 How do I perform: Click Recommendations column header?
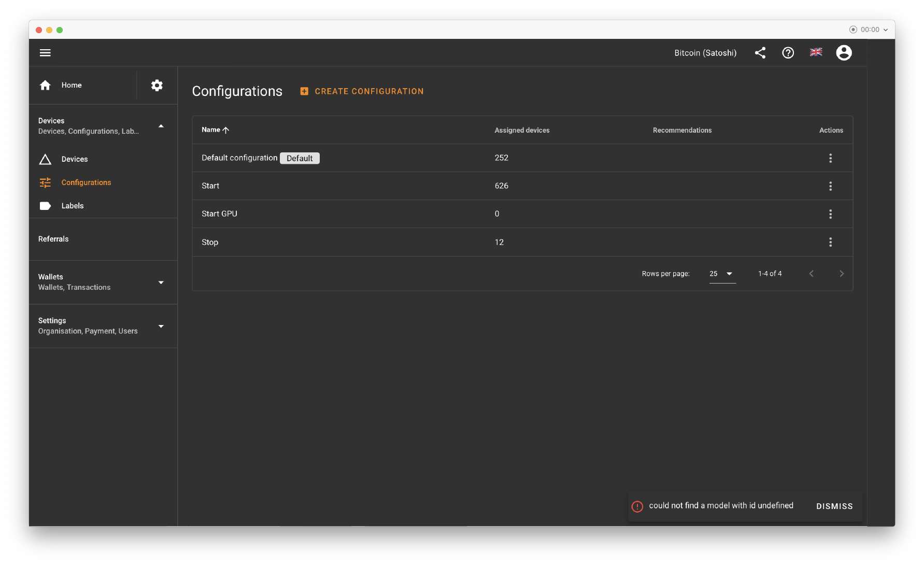tap(682, 130)
